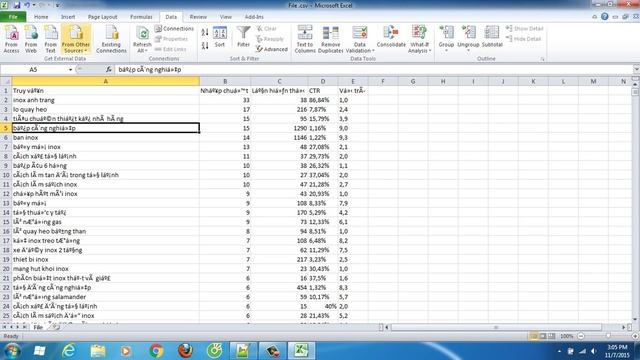Click the zoom out minus button
The height and width of the screenshot is (360, 640).
[x=581, y=336]
